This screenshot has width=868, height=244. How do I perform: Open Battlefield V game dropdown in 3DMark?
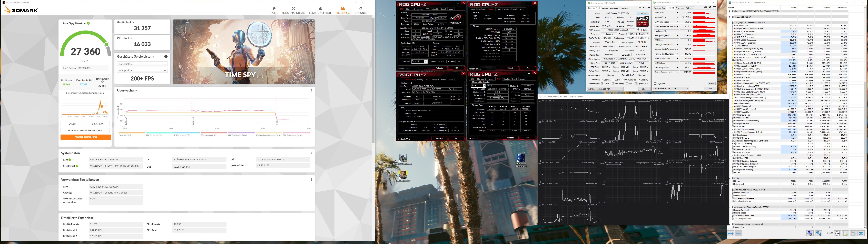[142, 64]
